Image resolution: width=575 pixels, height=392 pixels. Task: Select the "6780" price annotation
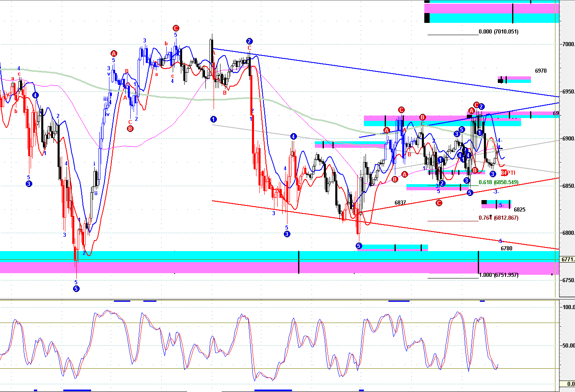pos(506,248)
